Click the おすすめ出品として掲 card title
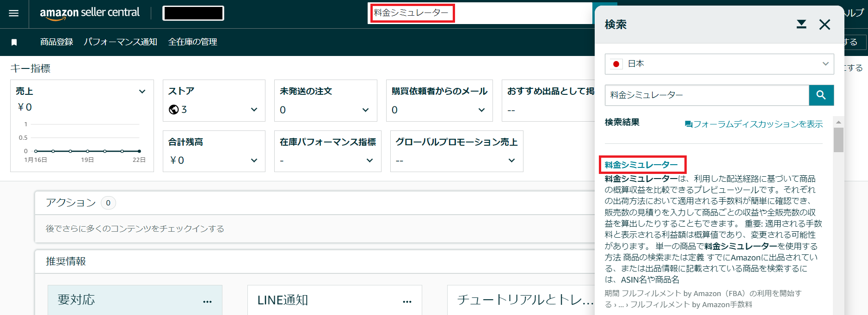This screenshot has height=315, width=868. click(551, 91)
